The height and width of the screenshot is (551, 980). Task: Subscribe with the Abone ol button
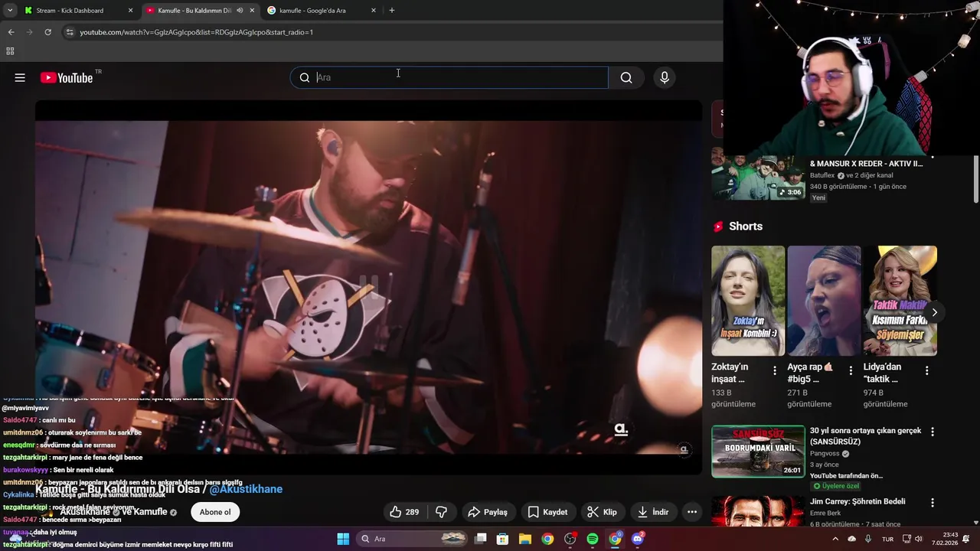pyautogui.click(x=215, y=512)
